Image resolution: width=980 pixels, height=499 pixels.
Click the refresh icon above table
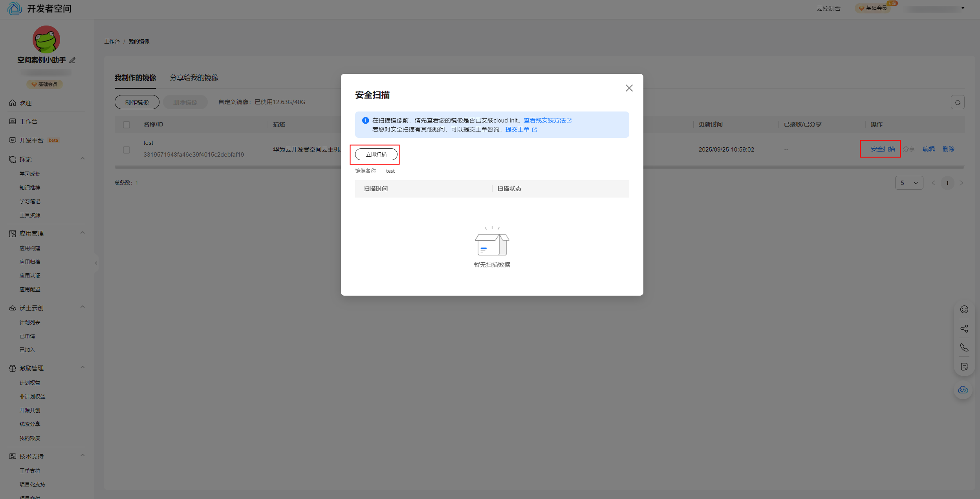[x=958, y=102]
